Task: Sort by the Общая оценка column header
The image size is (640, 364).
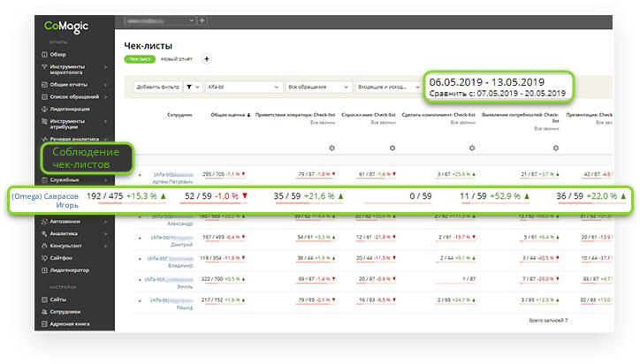Action: point(230,115)
